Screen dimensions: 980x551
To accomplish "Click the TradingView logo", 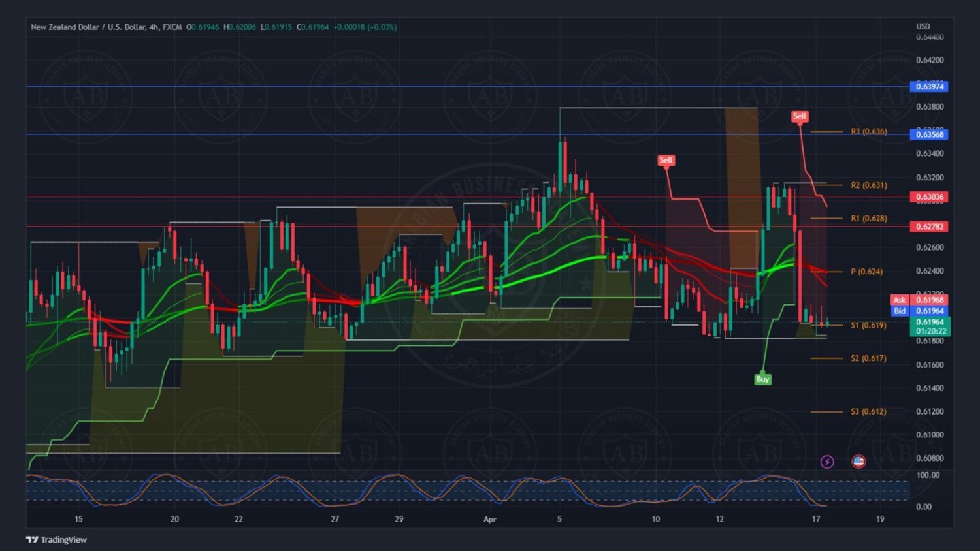I will pos(56,539).
